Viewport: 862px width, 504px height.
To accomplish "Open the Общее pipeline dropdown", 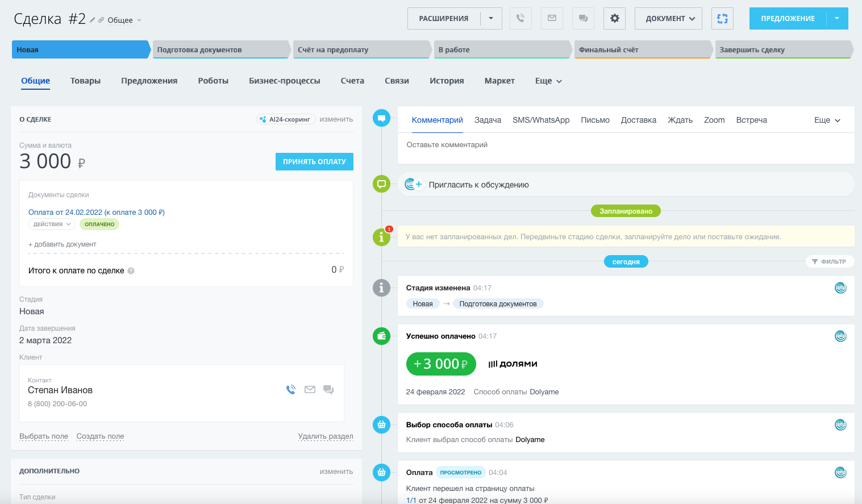I will (x=124, y=20).
